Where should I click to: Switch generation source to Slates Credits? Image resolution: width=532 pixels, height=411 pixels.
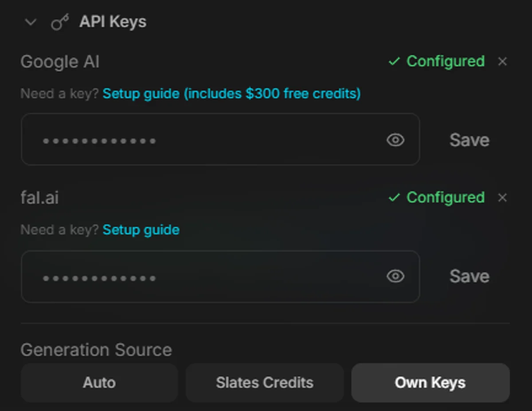tap(264, 383)
